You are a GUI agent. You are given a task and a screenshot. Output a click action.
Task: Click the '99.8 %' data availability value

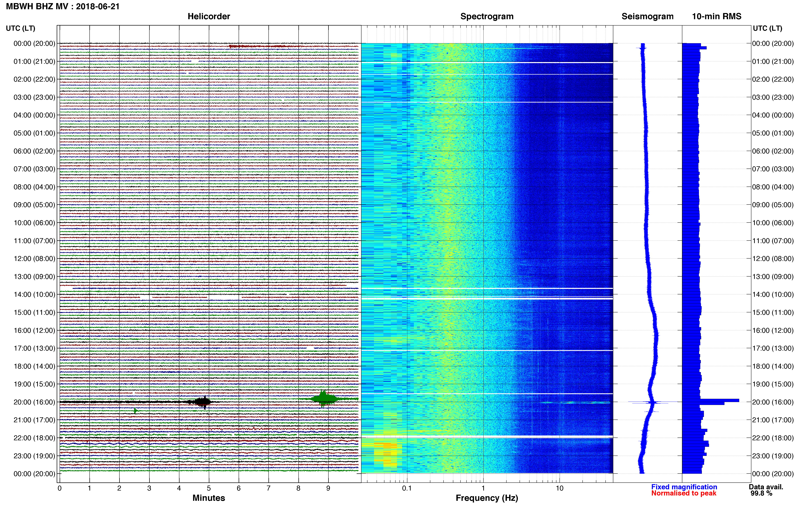click(x=761, y=493)
